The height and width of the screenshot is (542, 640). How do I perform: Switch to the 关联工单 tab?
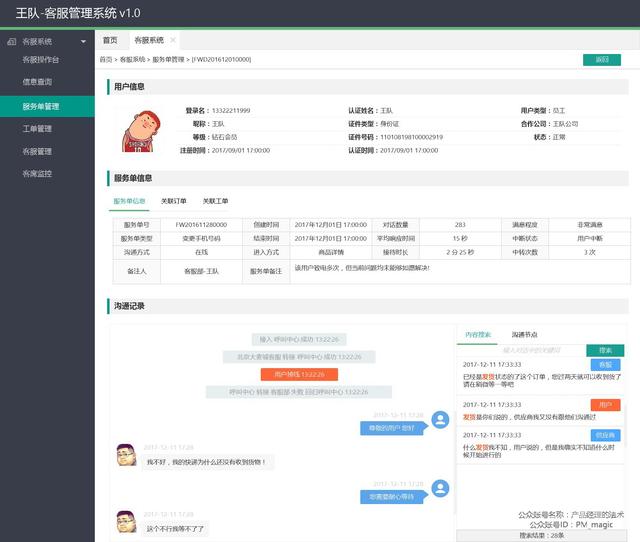(x=215, y=201)
